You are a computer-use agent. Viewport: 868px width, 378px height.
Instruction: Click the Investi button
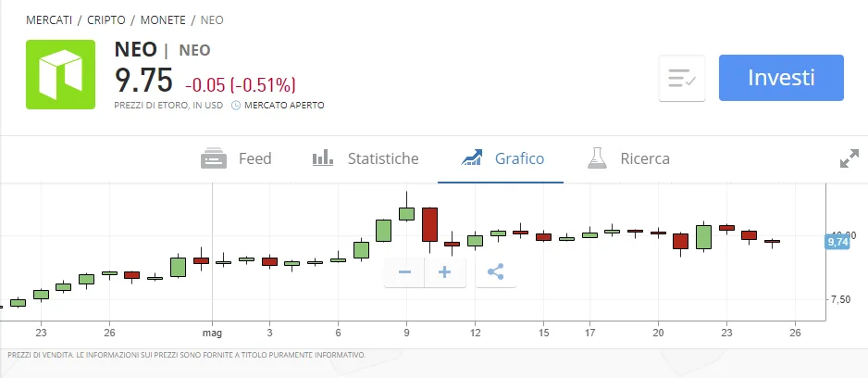781,78
